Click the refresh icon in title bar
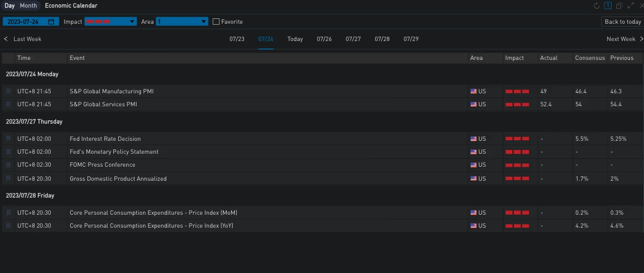The height and width of the screenshot is (273, 644). tap(596, 6)
